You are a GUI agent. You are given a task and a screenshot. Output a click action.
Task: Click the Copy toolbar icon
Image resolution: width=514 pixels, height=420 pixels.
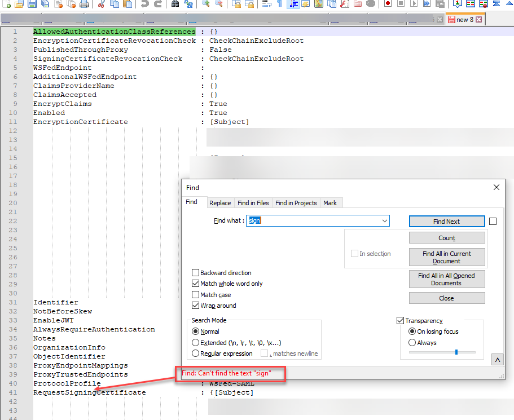click(115, 3)
